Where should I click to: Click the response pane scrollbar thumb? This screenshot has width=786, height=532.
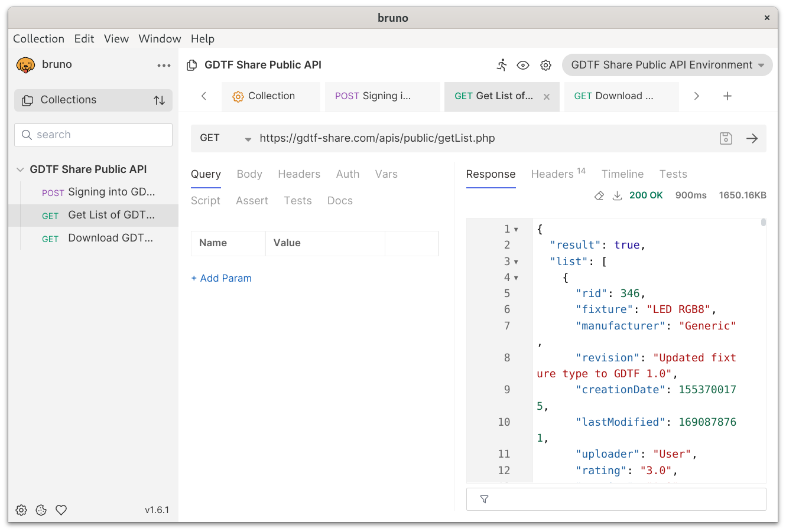[764, 223]
